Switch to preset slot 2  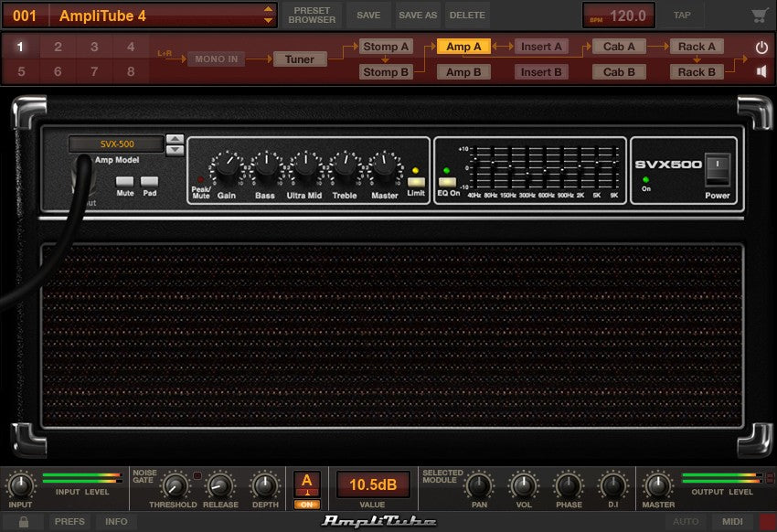(x=57, y=46)
